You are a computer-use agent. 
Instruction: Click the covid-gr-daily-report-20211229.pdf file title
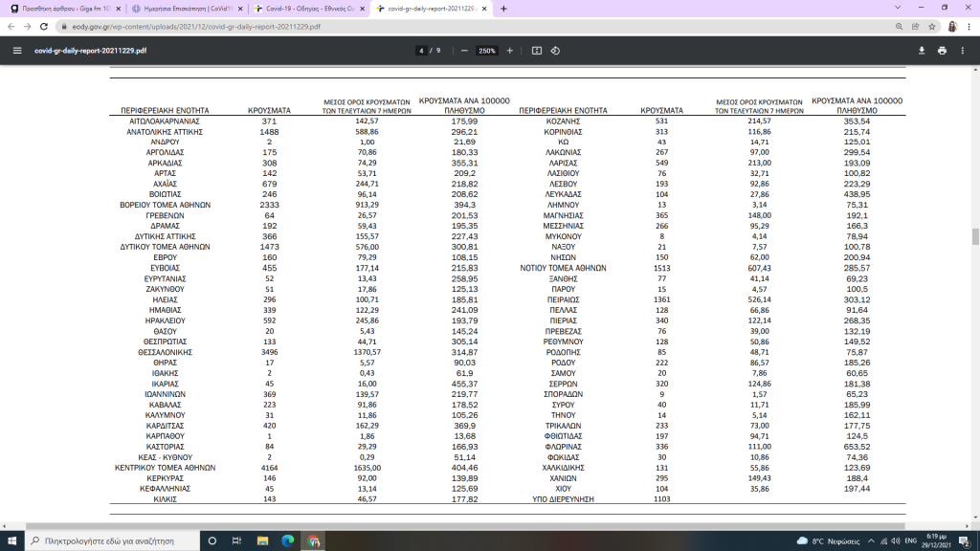(x=91, y=51)
